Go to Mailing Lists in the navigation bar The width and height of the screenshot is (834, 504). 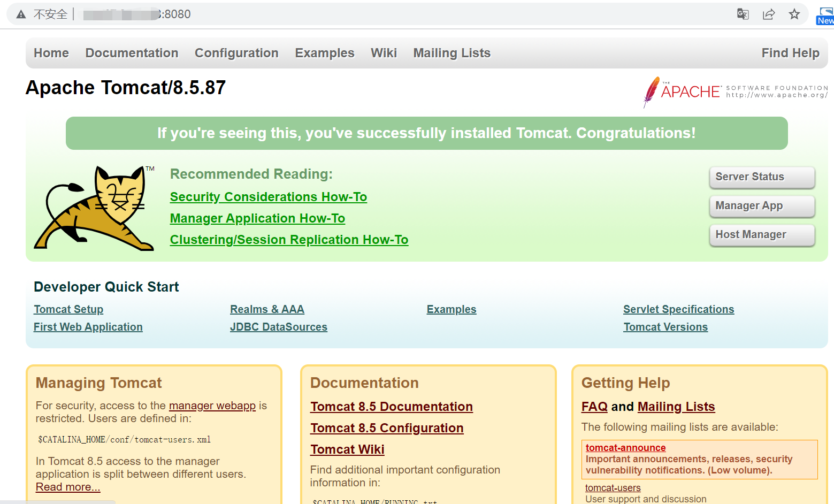(452, 53)
